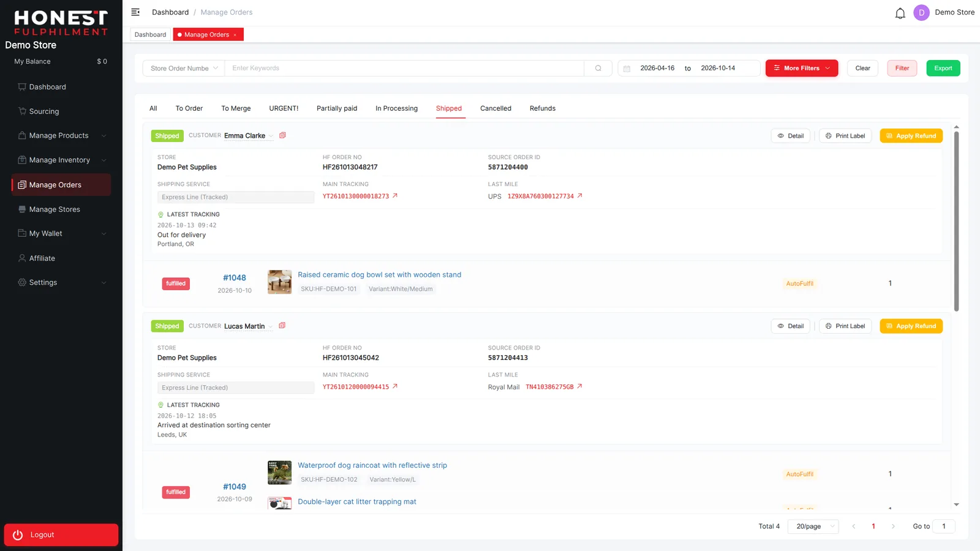The image size is (980, 551).
Task: Click the Export button
Action: coord(943,68)
